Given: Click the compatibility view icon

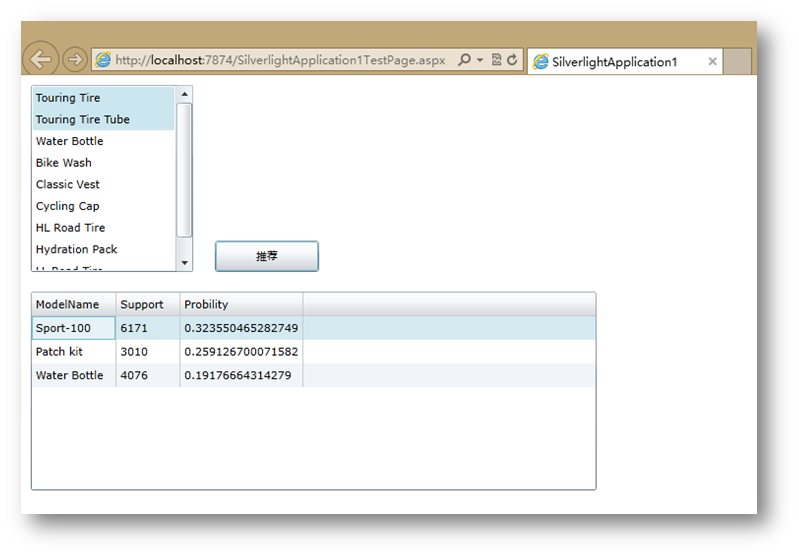Looking at the screenshot, I should (x=496, y=60).
